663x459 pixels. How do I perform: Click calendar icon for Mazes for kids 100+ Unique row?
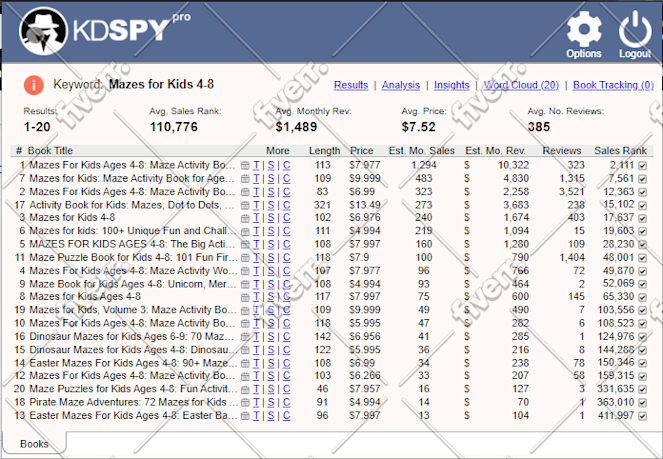(245, 232)
